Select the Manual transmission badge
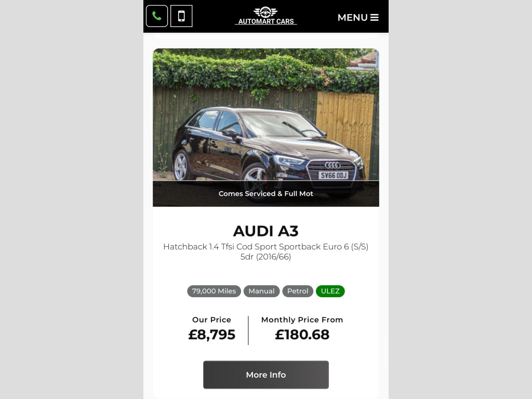This screenshot has height=399, width=532. 261,291
